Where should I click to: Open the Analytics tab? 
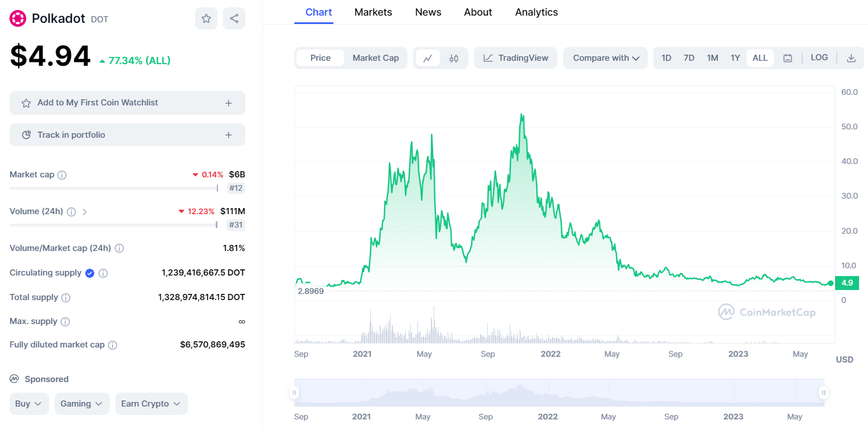pos(536,12)
